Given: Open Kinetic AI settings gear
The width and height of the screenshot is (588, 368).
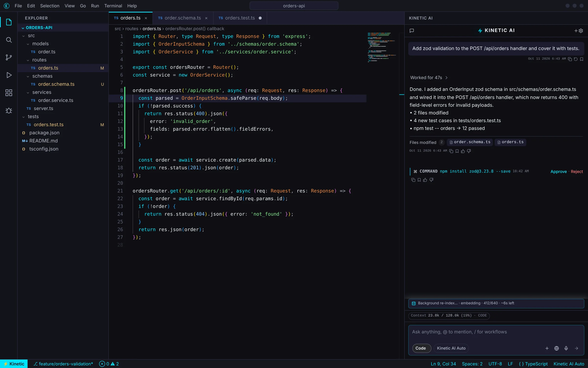Looking at the screenshot, I should point(581,31).
